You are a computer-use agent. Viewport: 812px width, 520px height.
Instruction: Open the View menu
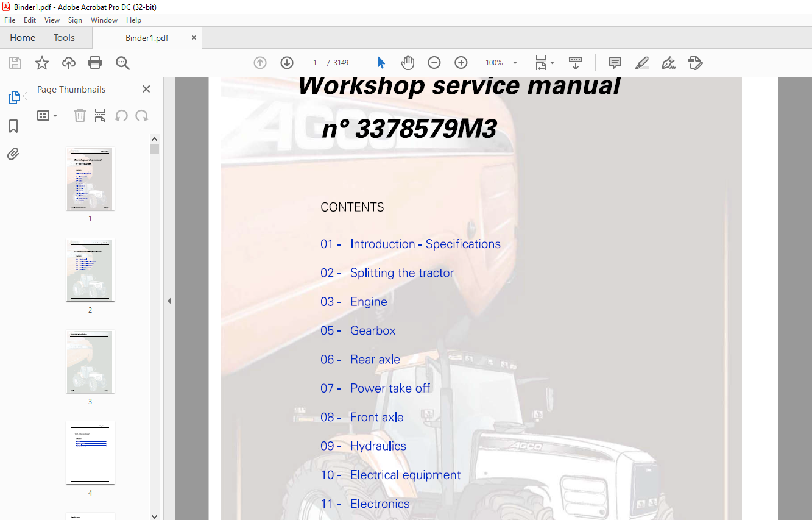click(52, 20)
